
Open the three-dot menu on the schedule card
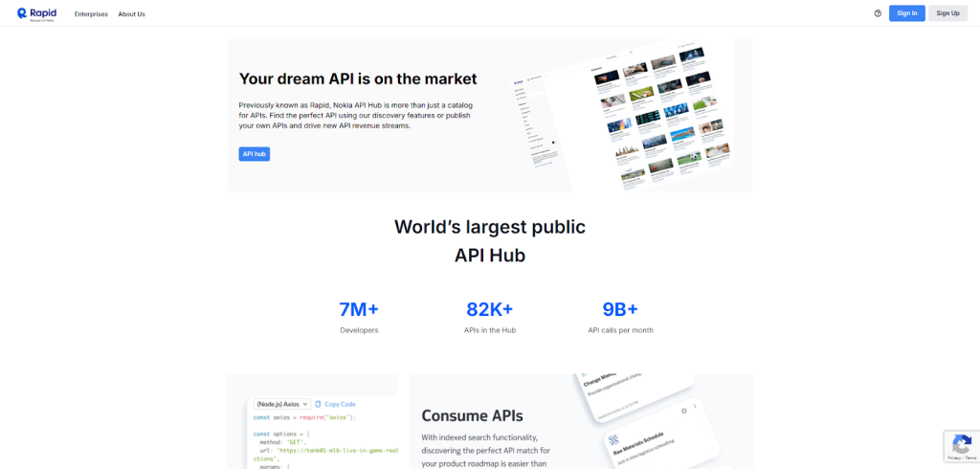pyautogui.click(x=695, y=407)
